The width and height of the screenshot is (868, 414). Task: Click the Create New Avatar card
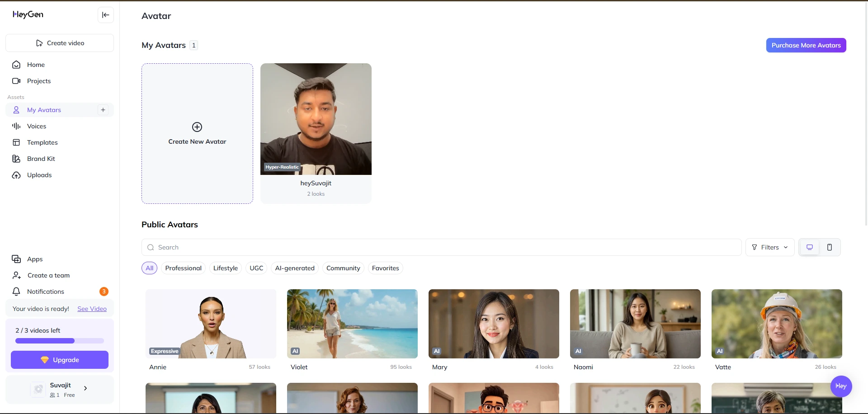click(x=197, y=133)
